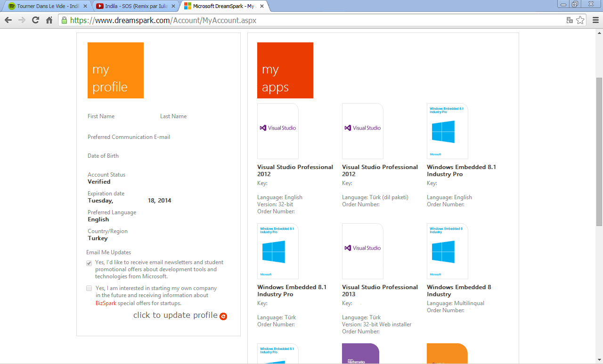This screenshot has height=364, width=603.
Task: Click the Spotify favicon on the first tab
Action: tap(12, 6)
